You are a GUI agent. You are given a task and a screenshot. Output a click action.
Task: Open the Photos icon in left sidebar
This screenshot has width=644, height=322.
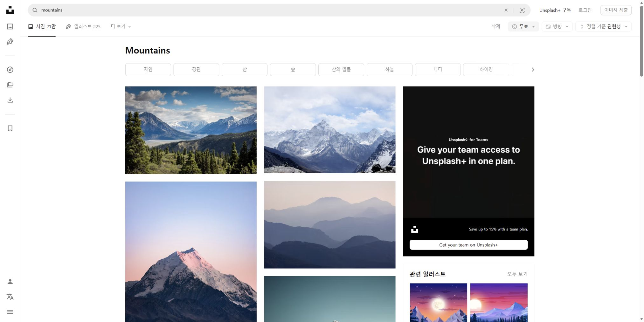click(10, 26)
